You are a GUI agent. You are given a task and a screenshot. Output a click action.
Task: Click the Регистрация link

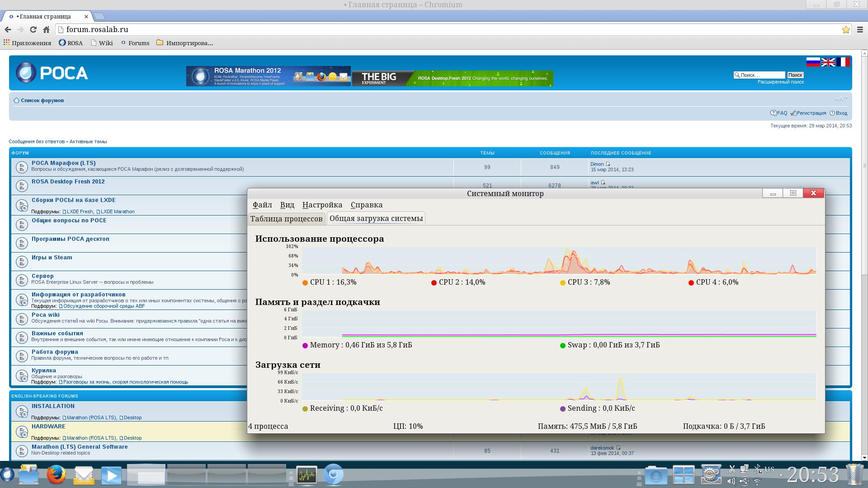point(811,113)
